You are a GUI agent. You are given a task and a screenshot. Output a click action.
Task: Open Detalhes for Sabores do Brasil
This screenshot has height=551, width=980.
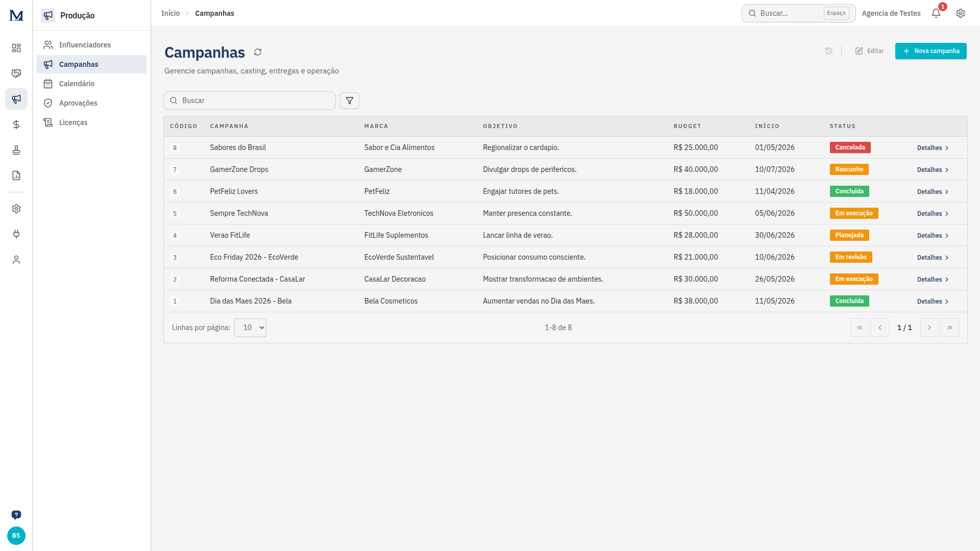click(933, 148)
